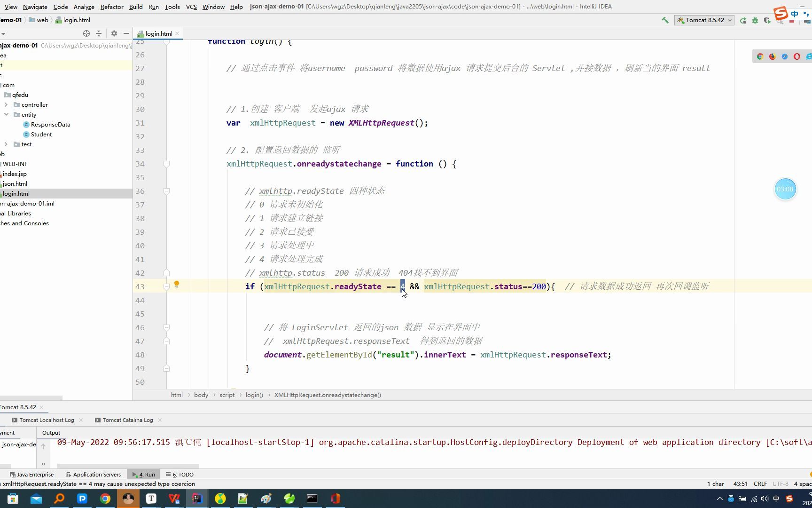Viewport: 812px width, 508px height.
Task: Collapse fold marker at line 43
Action: click(166, 286)
